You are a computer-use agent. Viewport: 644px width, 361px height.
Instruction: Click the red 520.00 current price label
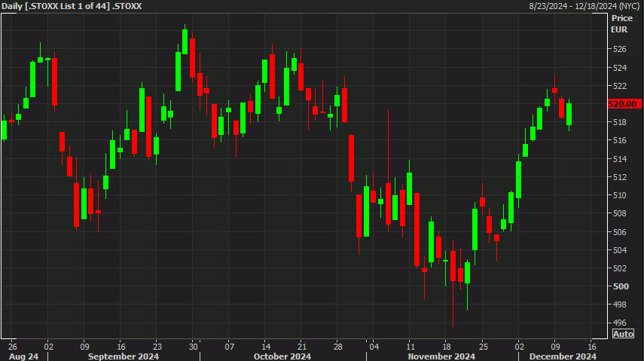click(624, 104)
